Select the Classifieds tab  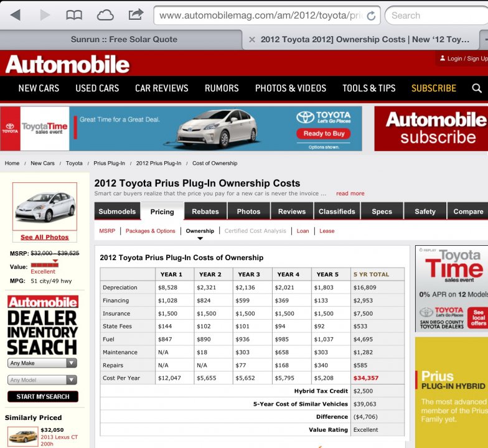tap(337, 211)
